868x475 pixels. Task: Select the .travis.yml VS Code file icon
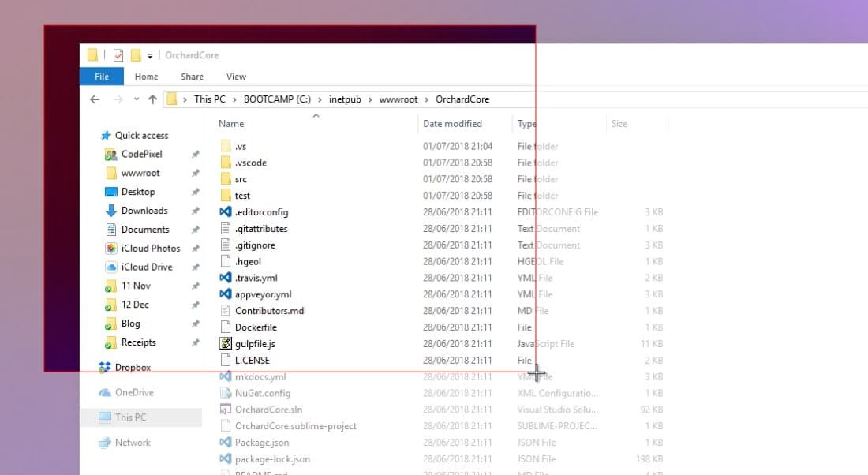[226, 278]
